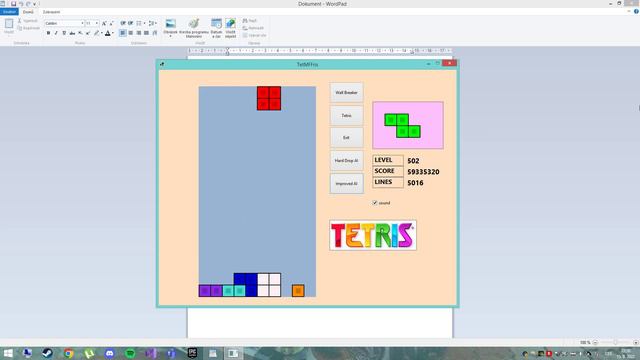The height and width of the screenshot is (360, 640).
Task: Expand line spacing dropdown
Action: [x=156, y=23]
